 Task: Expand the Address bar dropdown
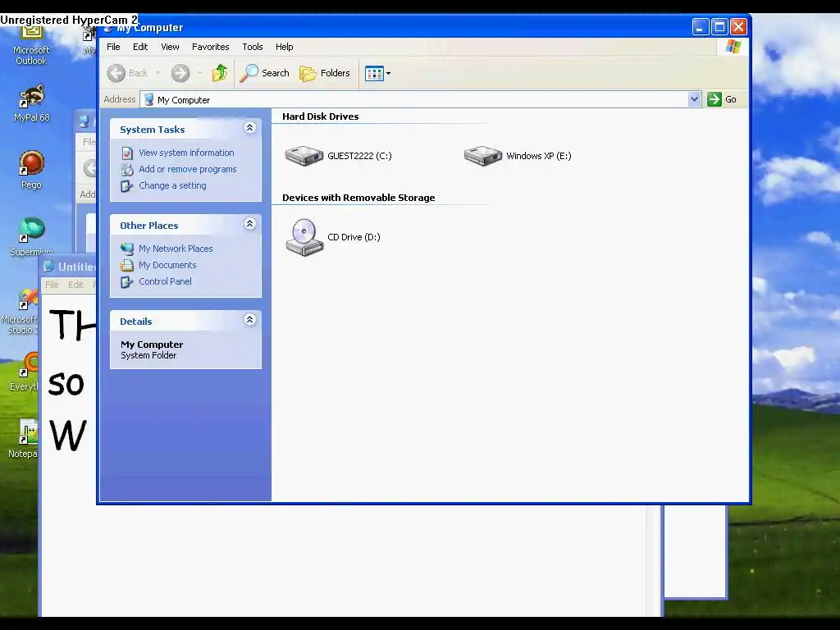(x=694, y=99)
